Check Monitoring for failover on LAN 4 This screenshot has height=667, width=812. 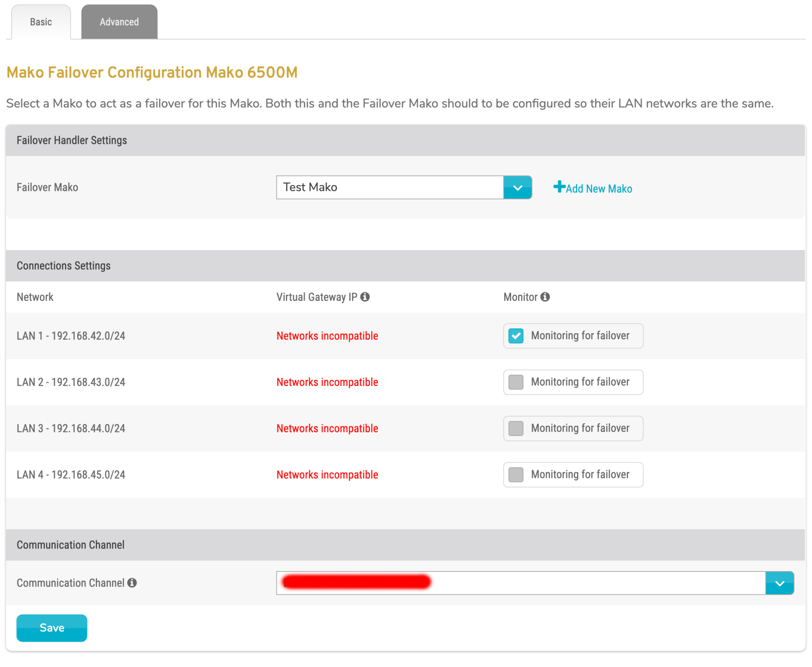tap(515, 474)
